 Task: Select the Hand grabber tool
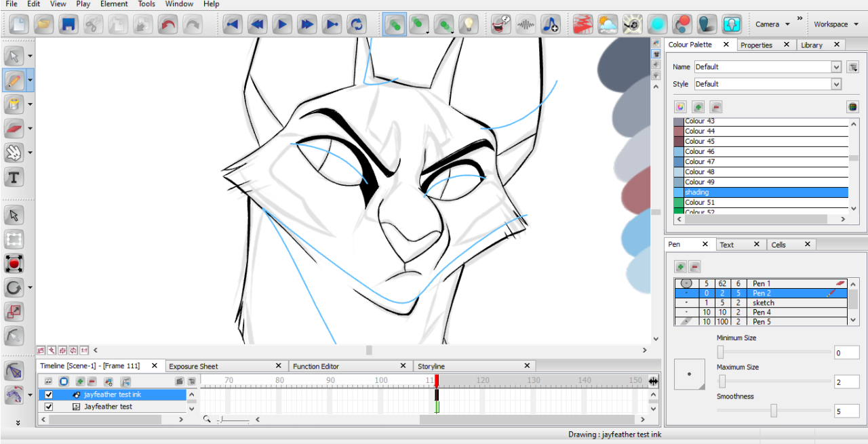14,153
